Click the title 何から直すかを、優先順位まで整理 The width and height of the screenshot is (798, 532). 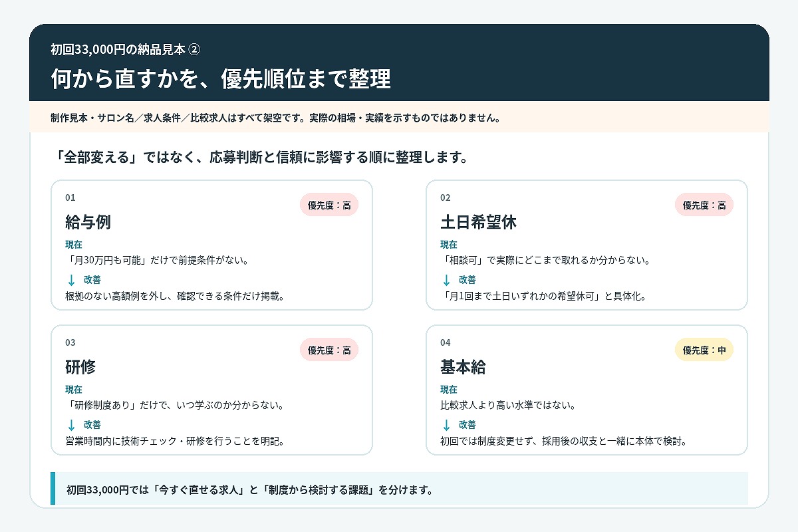click(221, 78)
